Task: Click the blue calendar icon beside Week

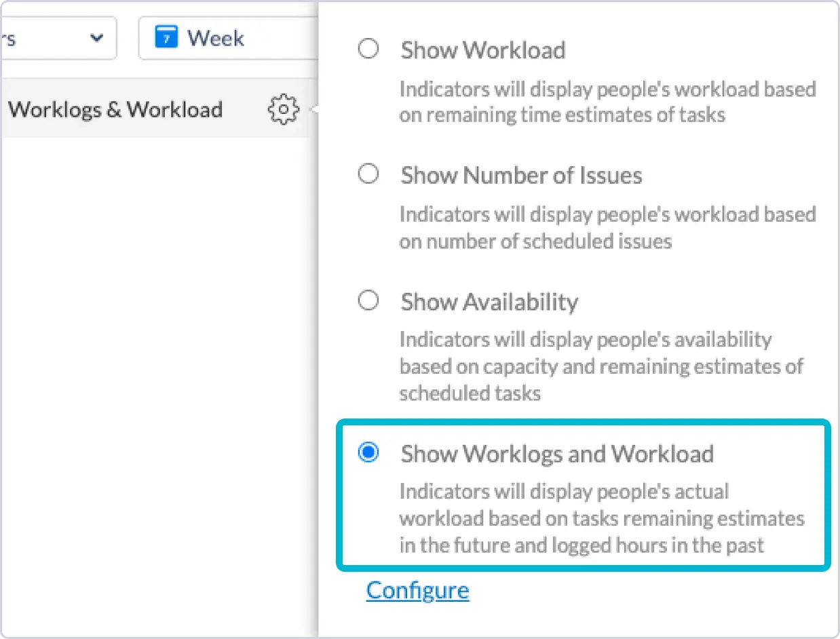Action: click(x=166, y=37)
